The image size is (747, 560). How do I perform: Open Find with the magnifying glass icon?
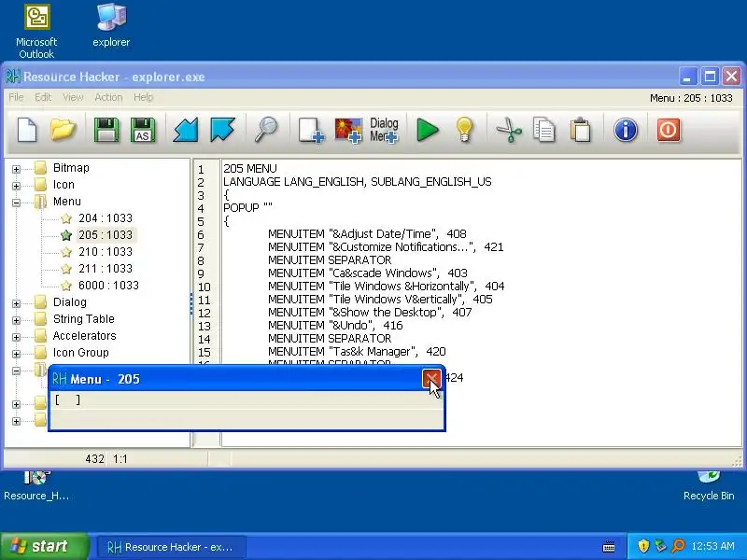tap(266, 130)
